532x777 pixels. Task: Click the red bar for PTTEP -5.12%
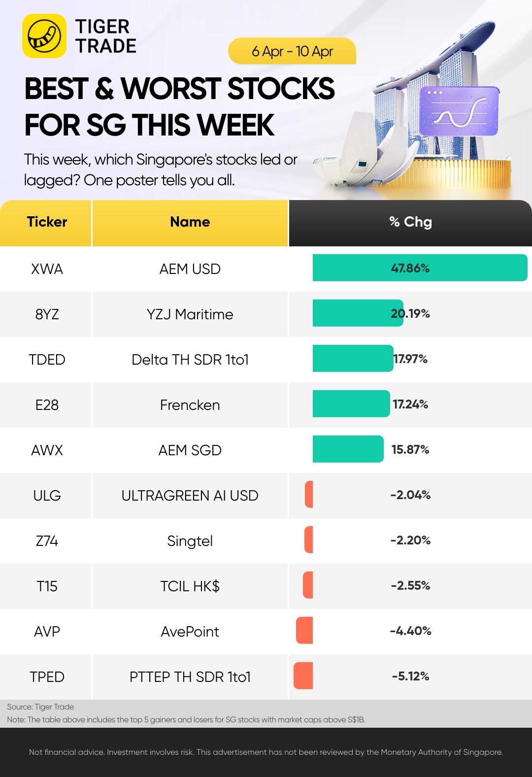[x=303, y=676]
